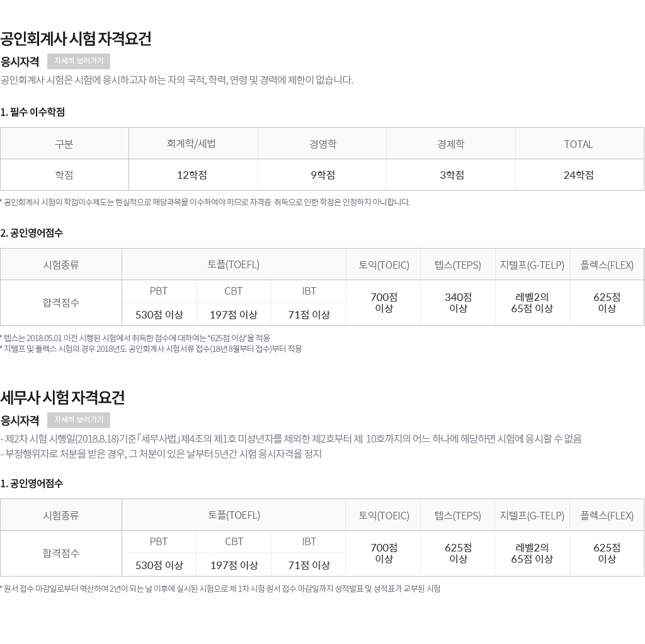The width and height of the screenshot is (645, 644).
Task: Select 토익(TOEIC) header in CPA table
Action: click(x=384, y=264)
